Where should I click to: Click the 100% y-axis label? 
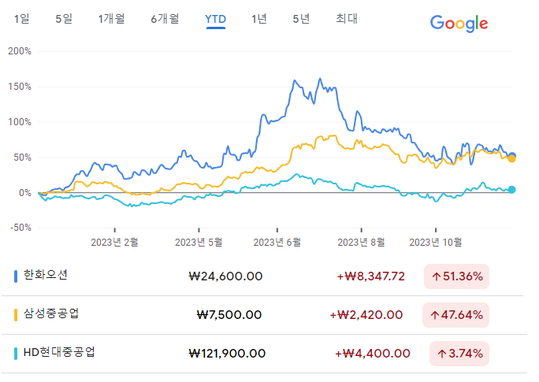click(20, 122)
